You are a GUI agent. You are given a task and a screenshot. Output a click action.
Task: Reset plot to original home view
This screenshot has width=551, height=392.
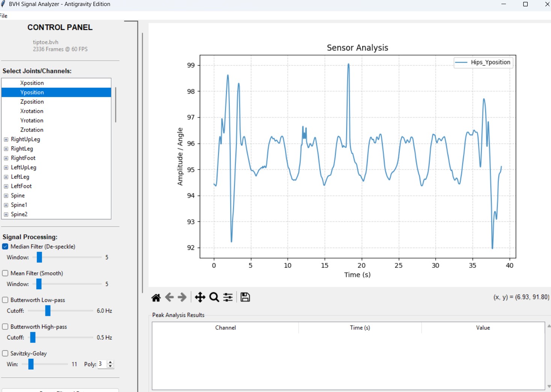pos(156,297)
